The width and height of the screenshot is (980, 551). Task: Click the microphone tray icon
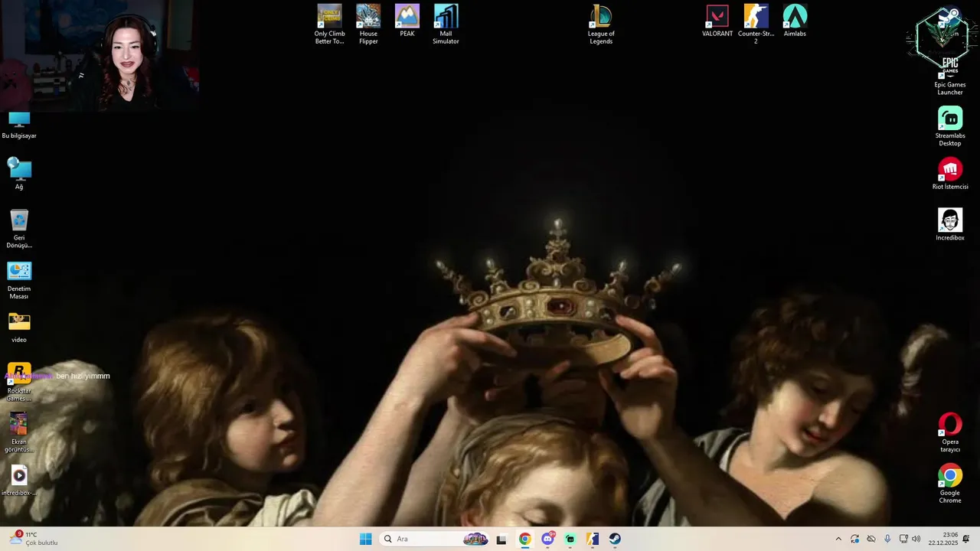click(887, 539)
